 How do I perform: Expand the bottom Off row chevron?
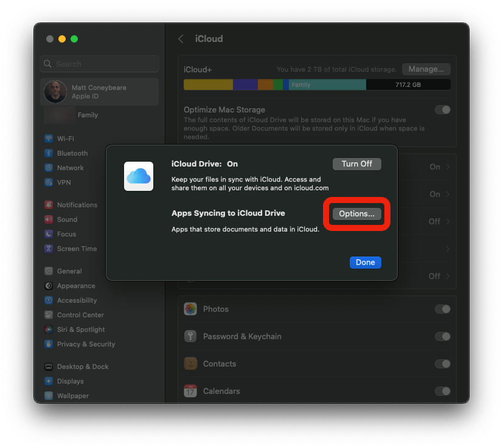point(448,276)
